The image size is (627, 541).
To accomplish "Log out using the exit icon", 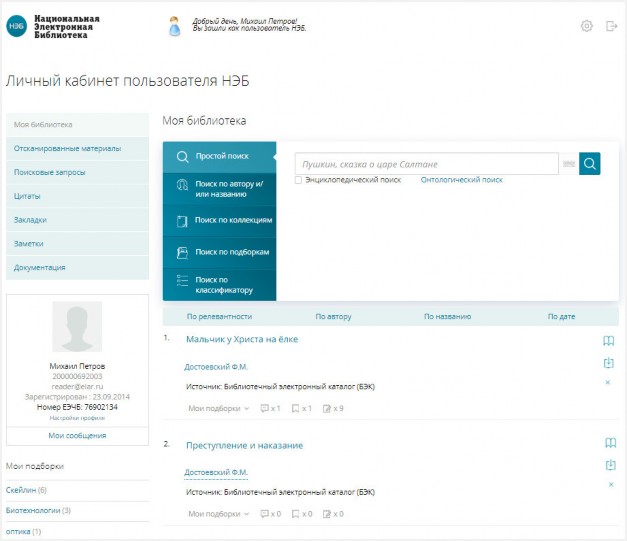I will (x=611, y=26).
